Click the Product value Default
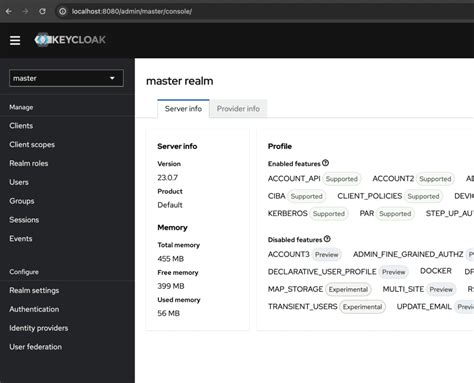Screen dimensions: 474x383 [x=170, y=205]
